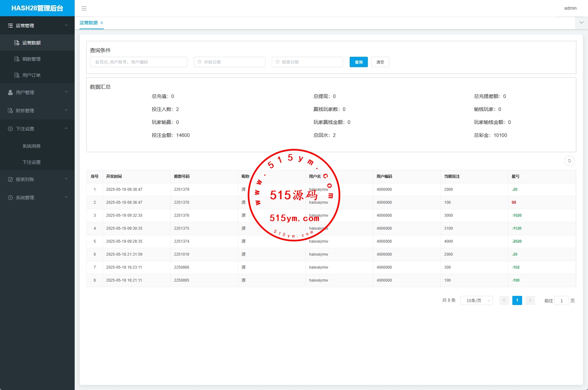588x390 pixels.
Task: Open 用户订单 in the sidebar
Action: pyautogui.click(x=31, y=75)
